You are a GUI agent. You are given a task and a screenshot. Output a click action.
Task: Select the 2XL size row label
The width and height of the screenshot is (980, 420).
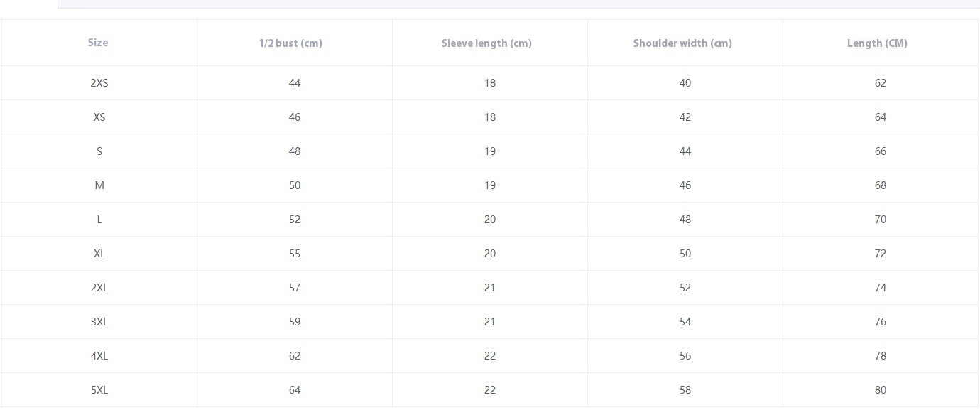coord(99,288)
